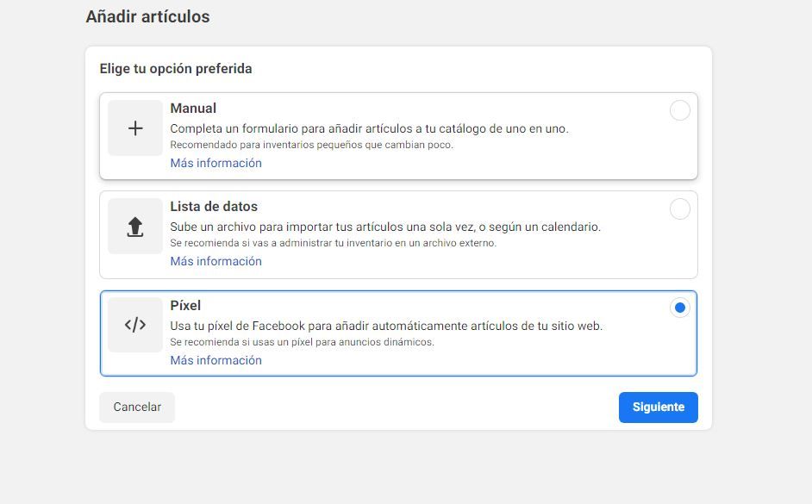Image resolution: width=812 pixels, height=504 pixels.
Task: Click the small-inventory recommendation text
Action: click(x=312, y=145)
